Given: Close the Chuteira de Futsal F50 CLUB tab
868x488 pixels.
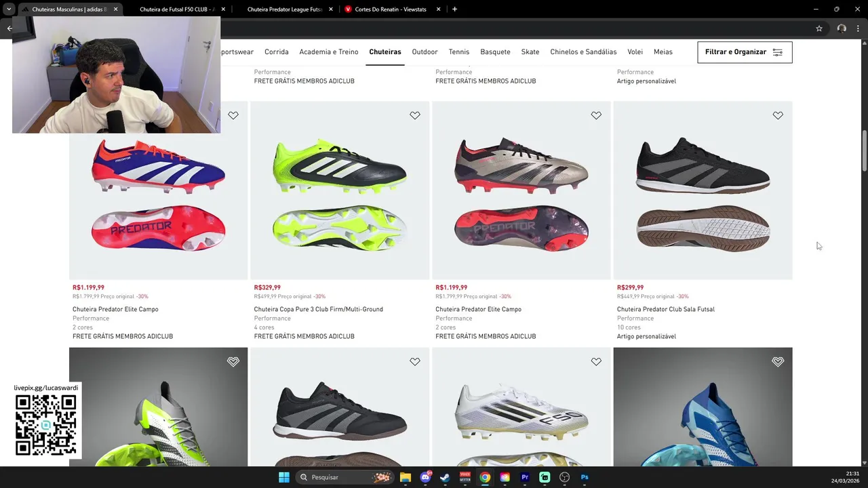Looking at the screenshot, I should [x=223, y=9].
